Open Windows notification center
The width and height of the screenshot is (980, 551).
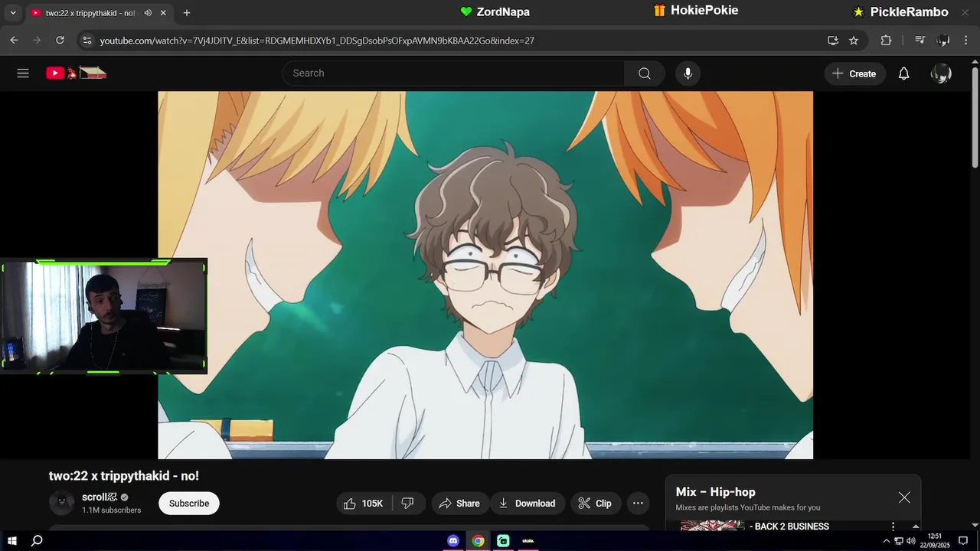963,541
